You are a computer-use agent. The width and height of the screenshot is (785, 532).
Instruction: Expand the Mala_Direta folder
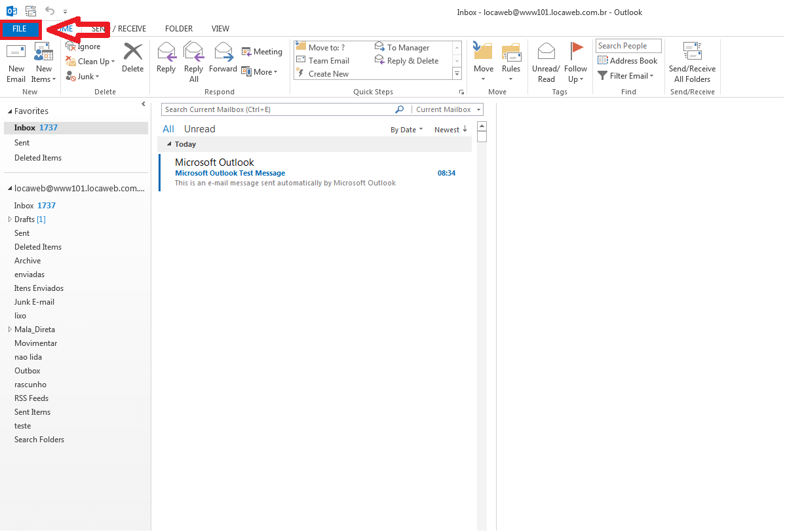pos(10,330)
